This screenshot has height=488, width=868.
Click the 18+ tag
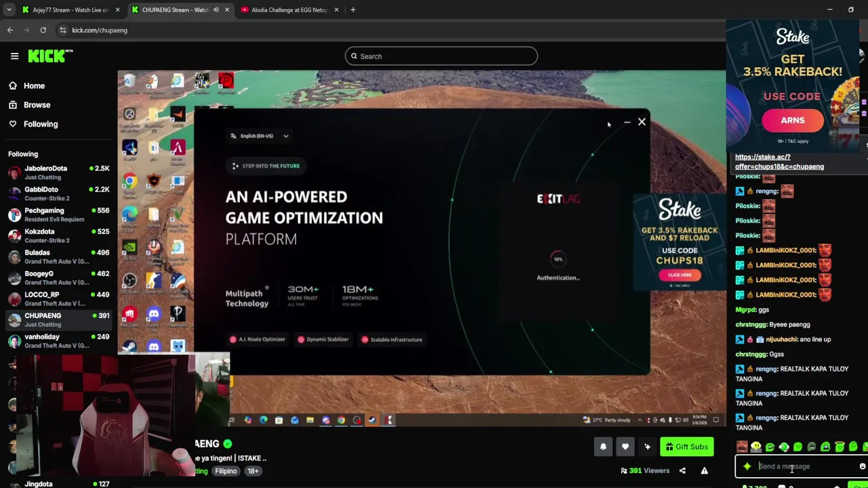[x=253, y=471]
